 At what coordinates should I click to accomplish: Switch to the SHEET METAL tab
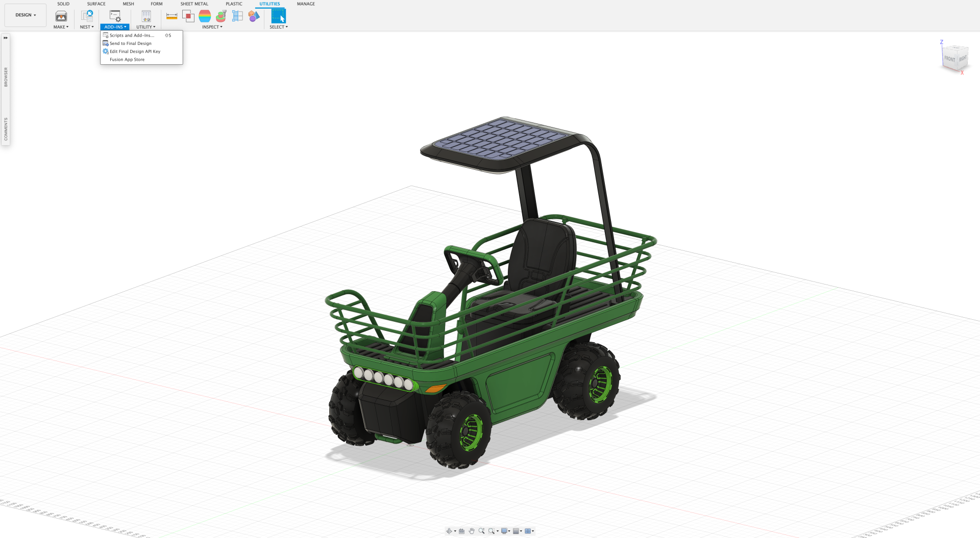tap(194, 4)
